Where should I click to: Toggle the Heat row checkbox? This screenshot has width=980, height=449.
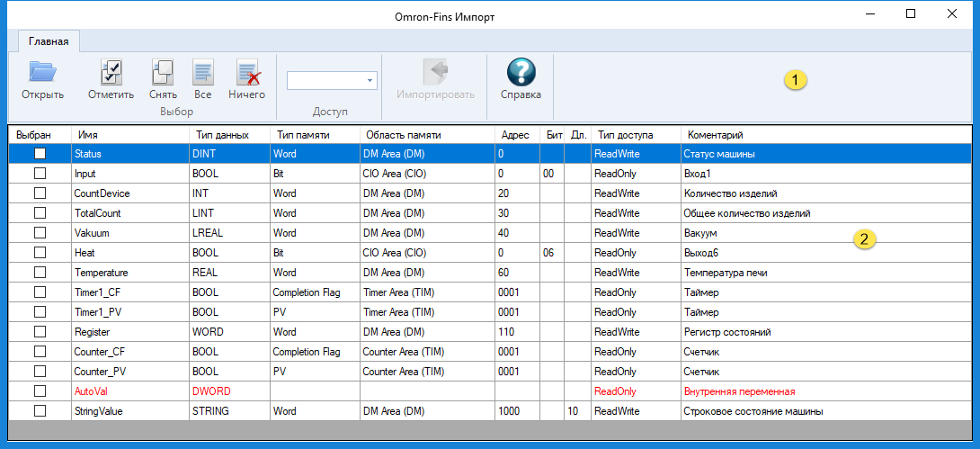click(40, 253)
